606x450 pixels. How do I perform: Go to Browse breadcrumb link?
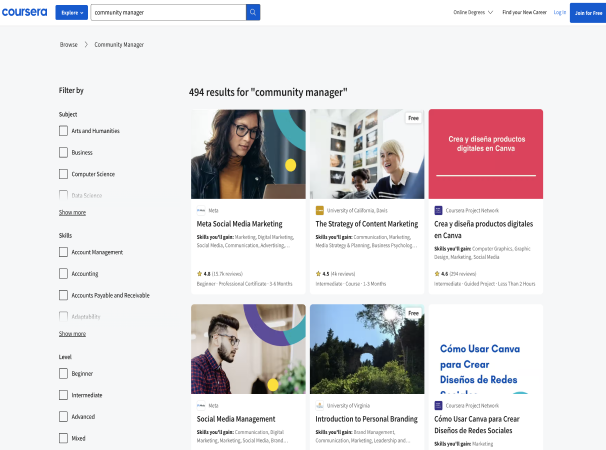tap(69, 45)
